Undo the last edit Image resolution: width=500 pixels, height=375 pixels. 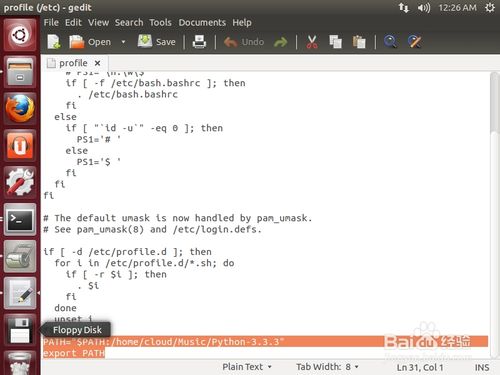244,42
